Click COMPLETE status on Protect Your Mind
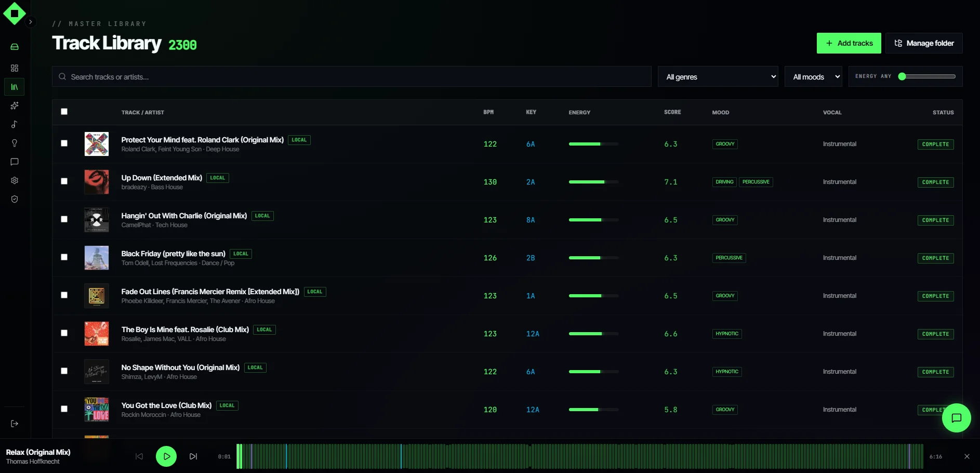This screenshot has height=473, width=980. pos(935,144)
